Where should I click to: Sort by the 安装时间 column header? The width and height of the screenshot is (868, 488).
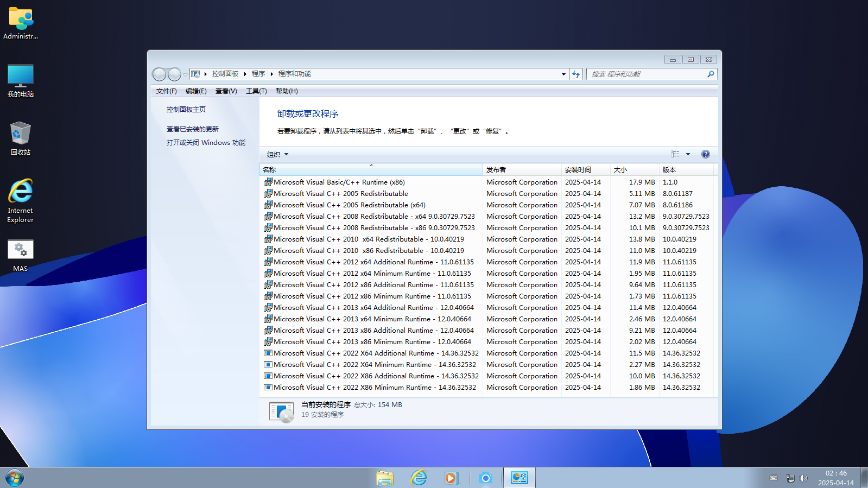(x=586, y=169)
